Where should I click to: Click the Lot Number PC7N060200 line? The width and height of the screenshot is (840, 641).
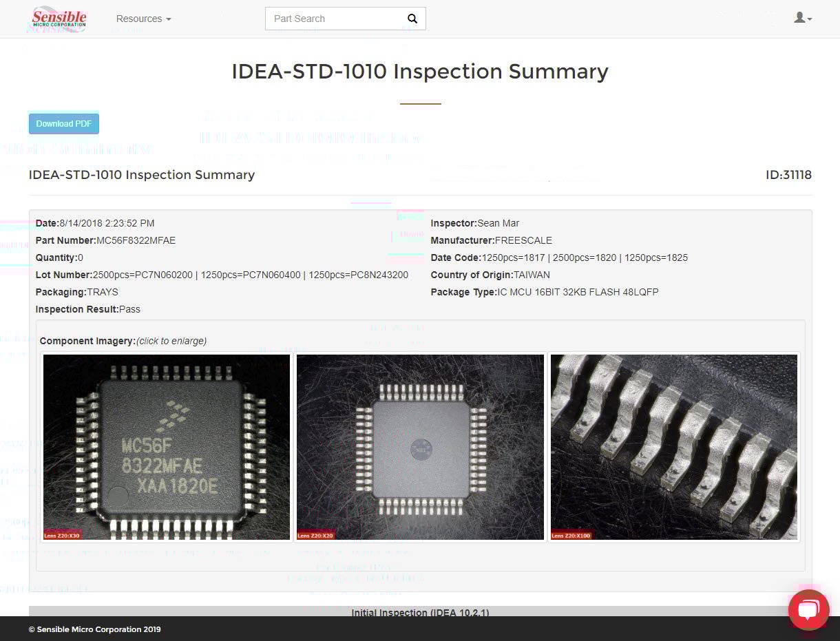[222, 275]
